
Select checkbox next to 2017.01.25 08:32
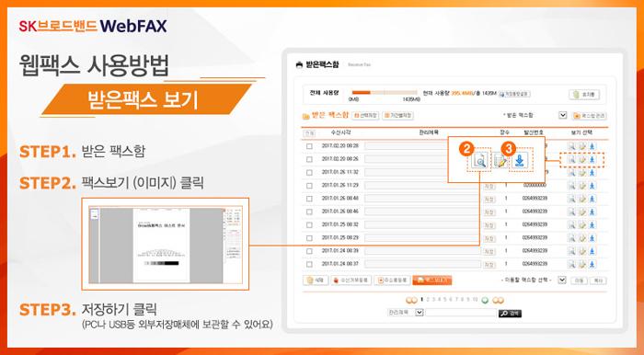point(309,225)
